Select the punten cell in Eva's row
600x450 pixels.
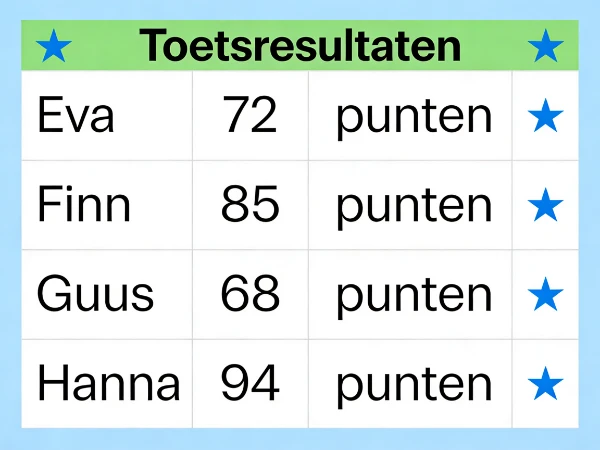(410, 116)
